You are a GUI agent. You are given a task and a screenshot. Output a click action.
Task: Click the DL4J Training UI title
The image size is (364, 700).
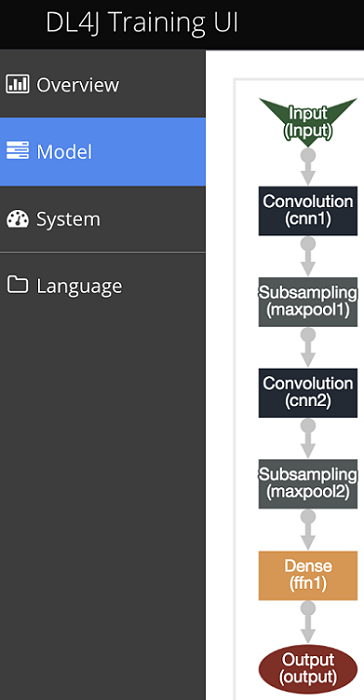point(142,22)
